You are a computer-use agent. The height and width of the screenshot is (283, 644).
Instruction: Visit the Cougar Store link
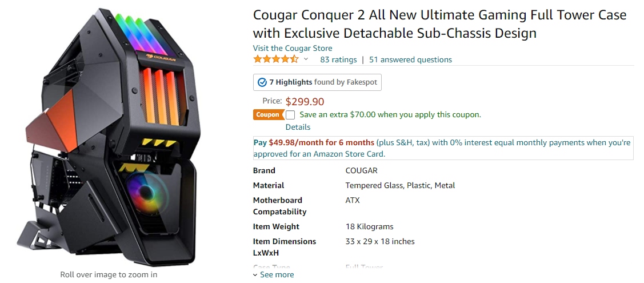[293, 48]
